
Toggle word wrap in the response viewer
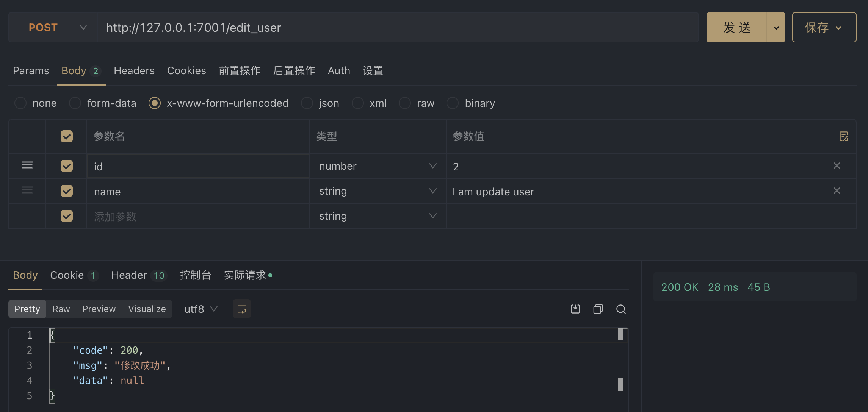(241, 309)
